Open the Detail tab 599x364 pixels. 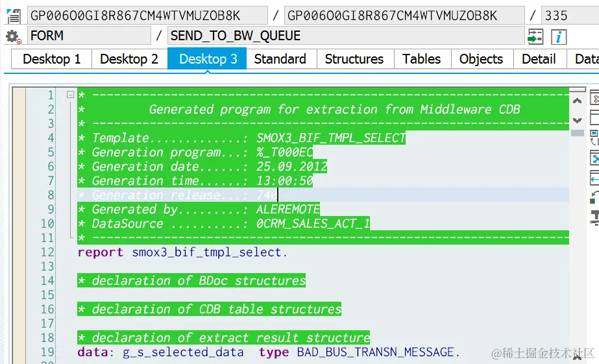(539, 59)
